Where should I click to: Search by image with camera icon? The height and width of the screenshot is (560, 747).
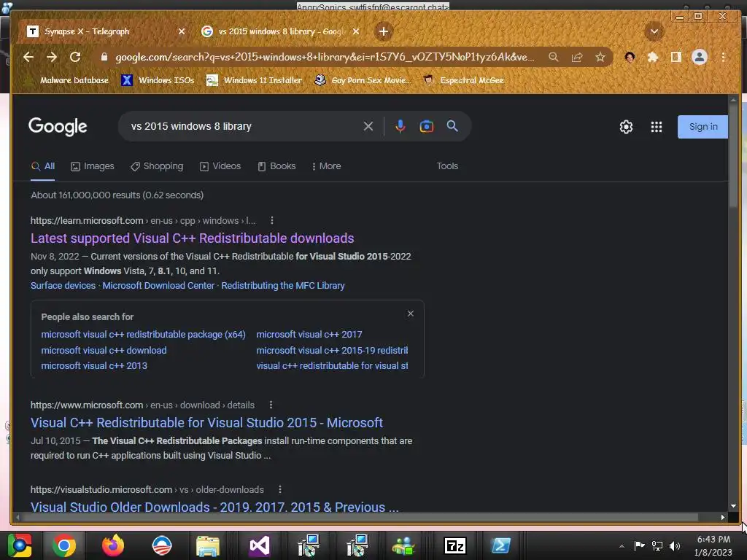(426, 126)
